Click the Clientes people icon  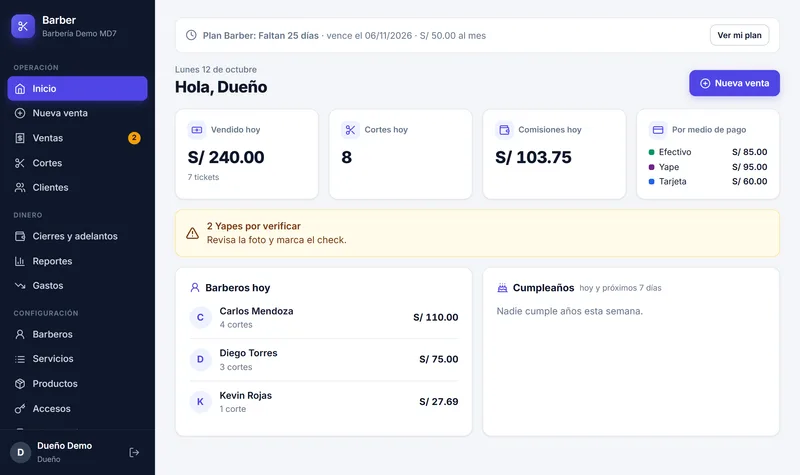pyautogui.click(x=20, y=187)
